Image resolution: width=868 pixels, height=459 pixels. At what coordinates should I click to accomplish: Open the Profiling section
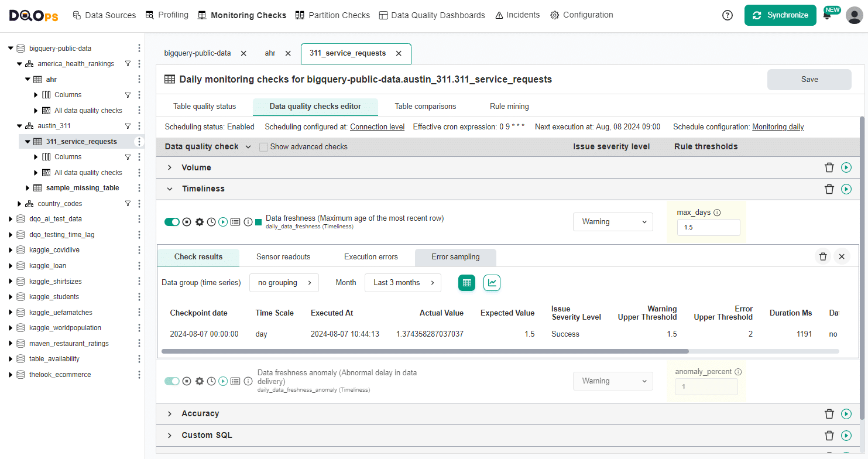tap(167, 15)
